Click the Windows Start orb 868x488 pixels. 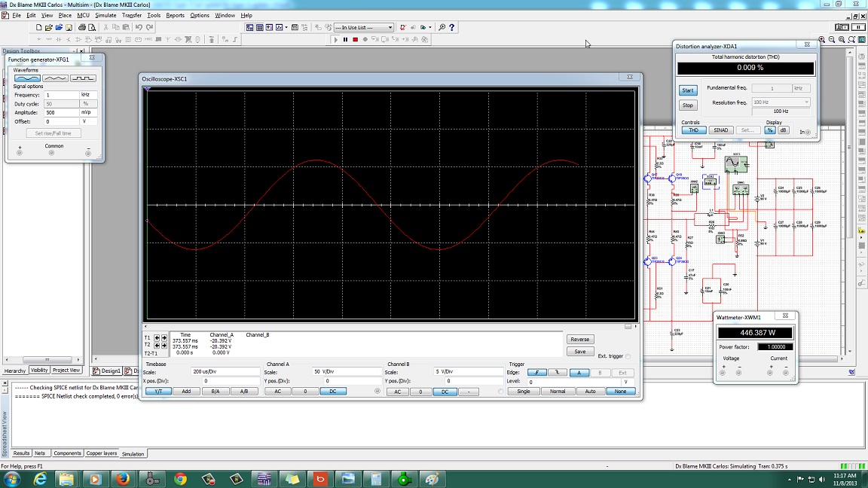pyautogui.click(x=11, y=479)
